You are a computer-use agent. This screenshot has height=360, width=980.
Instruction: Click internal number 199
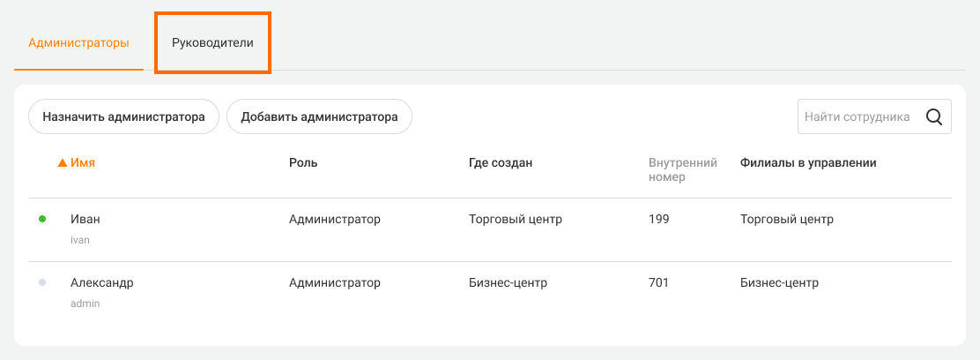click(659, 220)
